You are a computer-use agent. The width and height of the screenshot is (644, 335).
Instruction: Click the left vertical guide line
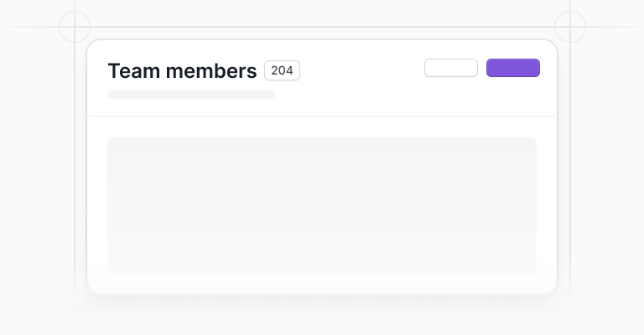click(x=75, y=164)
